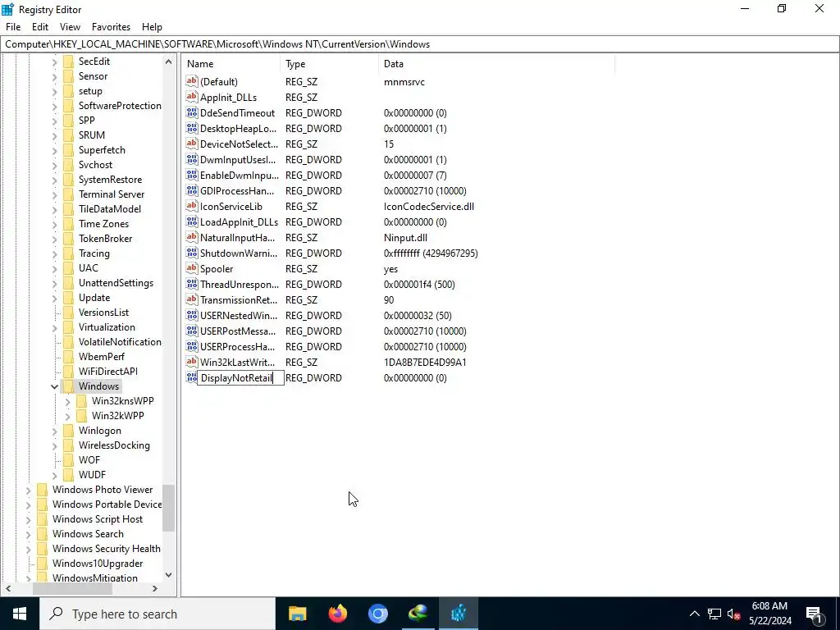Click the Registry Editor taskbar icon

click(458, 614)
